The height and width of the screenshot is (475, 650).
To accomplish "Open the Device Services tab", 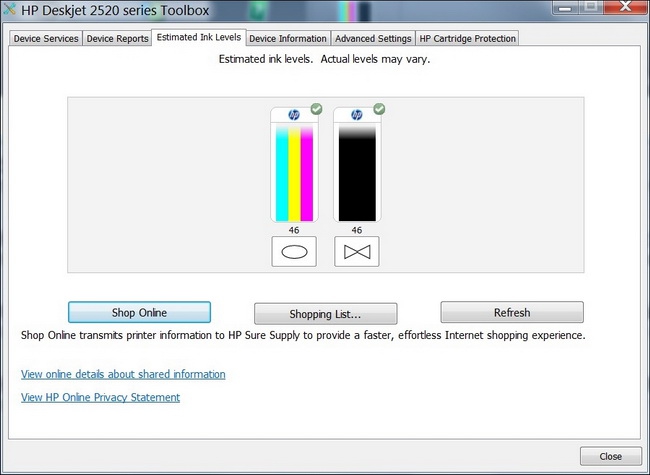I will [x=46, y=39].
